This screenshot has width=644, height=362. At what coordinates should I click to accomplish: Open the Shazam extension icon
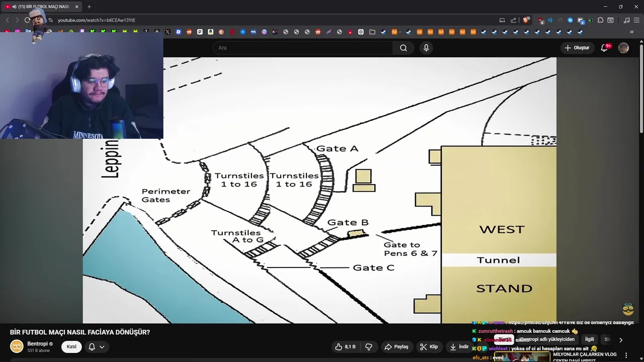(x=570, y=20)
